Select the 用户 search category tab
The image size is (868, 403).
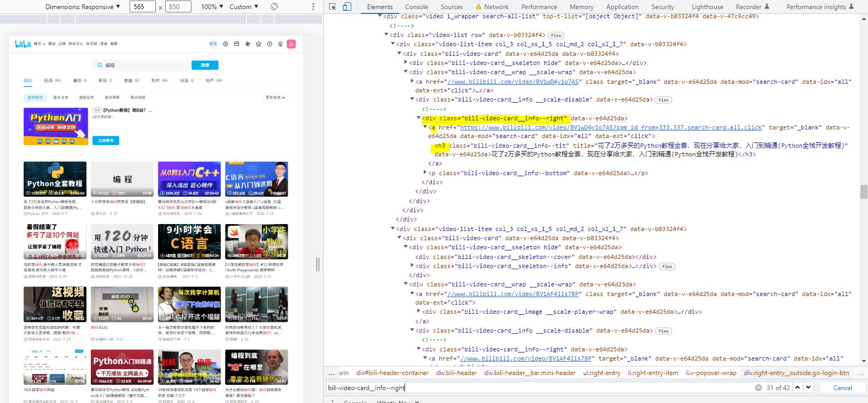(x=214, y=81)
